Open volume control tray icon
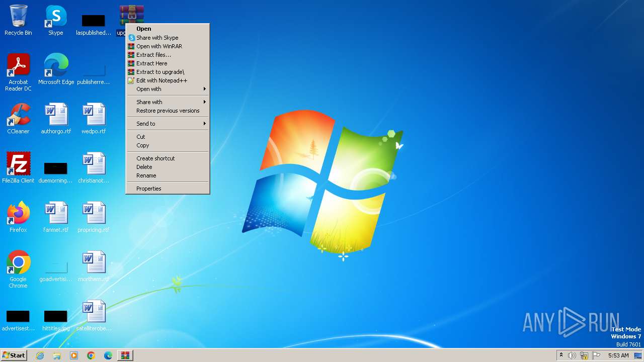 point(572,355)
